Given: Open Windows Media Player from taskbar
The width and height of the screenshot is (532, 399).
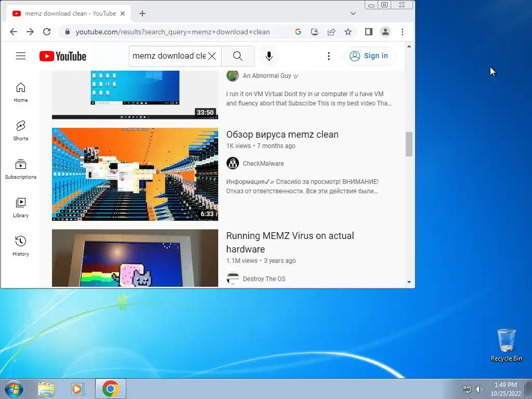Looking at the screenshot, I should coord(78,389).
